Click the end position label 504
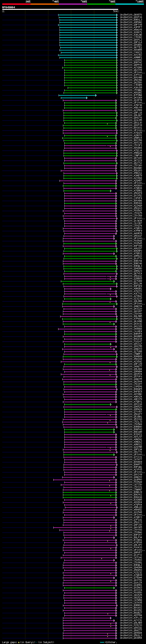146x644 pixels. tap(115, 11)
